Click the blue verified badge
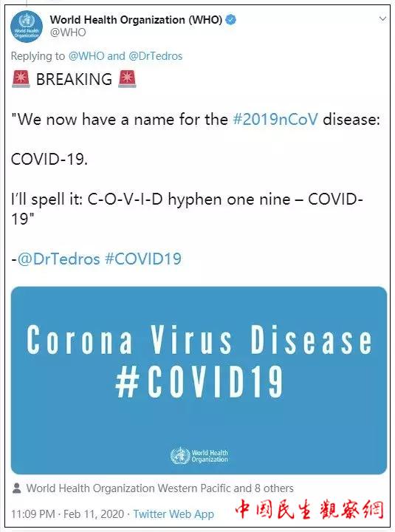 [231, 20]
